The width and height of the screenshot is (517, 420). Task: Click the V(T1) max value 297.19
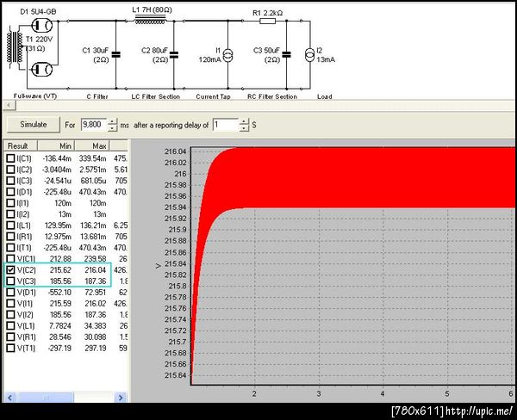(96, 349)
